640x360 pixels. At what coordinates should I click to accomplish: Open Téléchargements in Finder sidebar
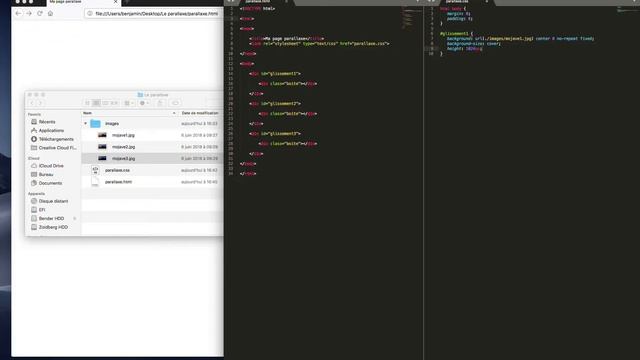pos(56,139)
